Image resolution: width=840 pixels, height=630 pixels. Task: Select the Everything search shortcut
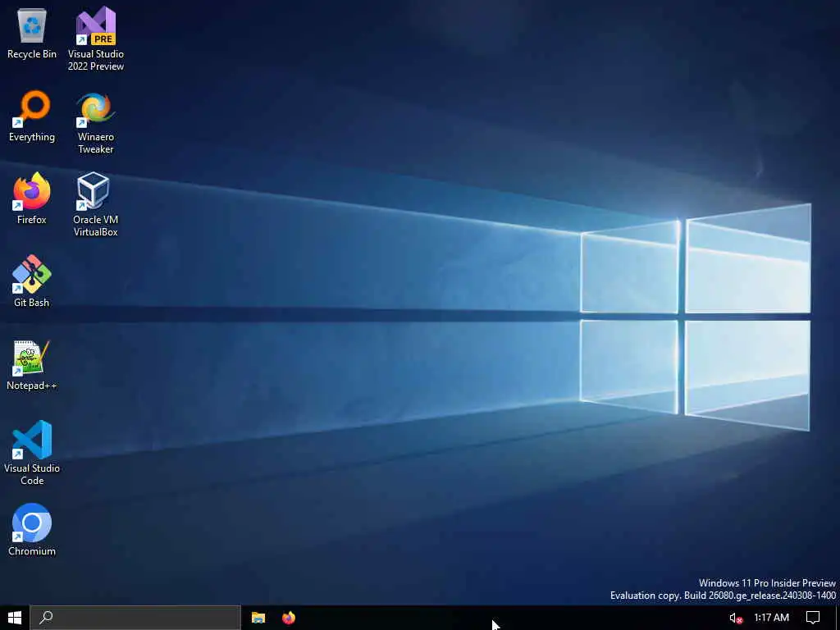32,116
